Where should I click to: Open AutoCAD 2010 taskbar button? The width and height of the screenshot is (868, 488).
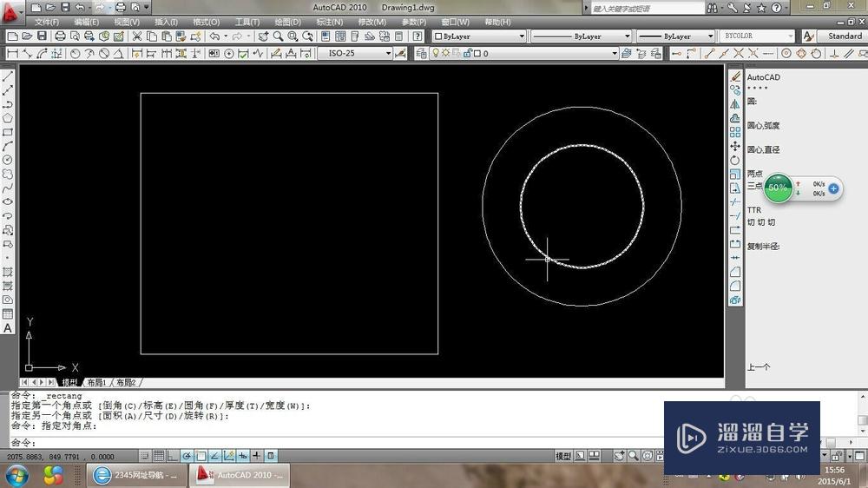(240, 475)
